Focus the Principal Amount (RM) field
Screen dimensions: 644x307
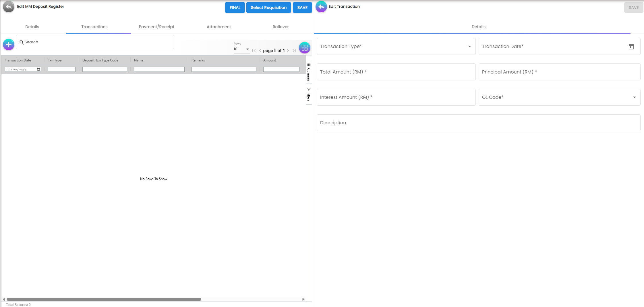559,72
